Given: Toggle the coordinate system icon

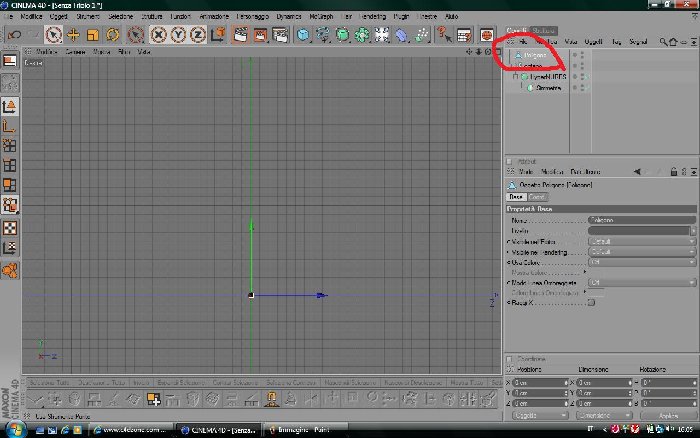Looking at the screenshot, I should [218, 34].
